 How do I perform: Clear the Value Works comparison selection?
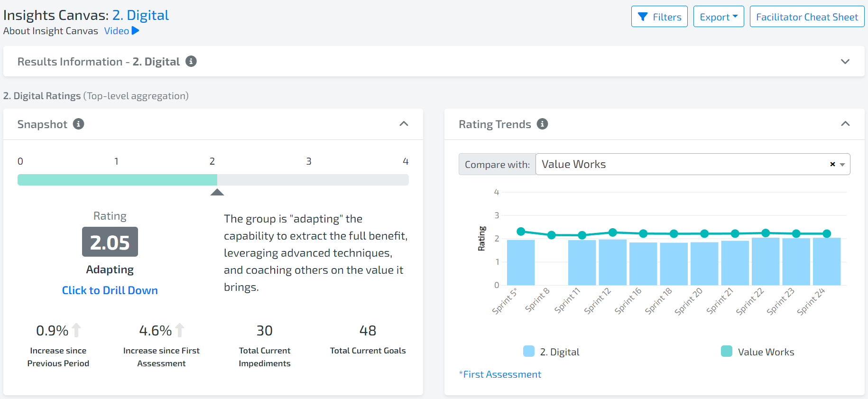[832, 164]
